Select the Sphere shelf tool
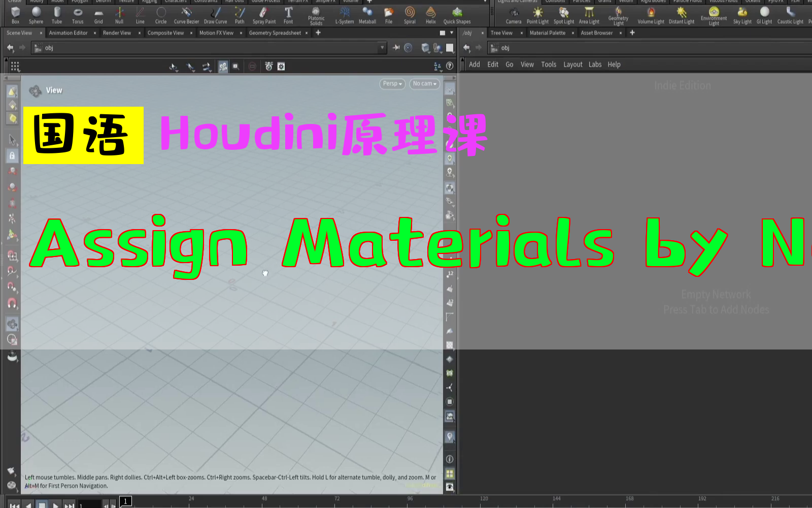 click(x=36, y=15)
